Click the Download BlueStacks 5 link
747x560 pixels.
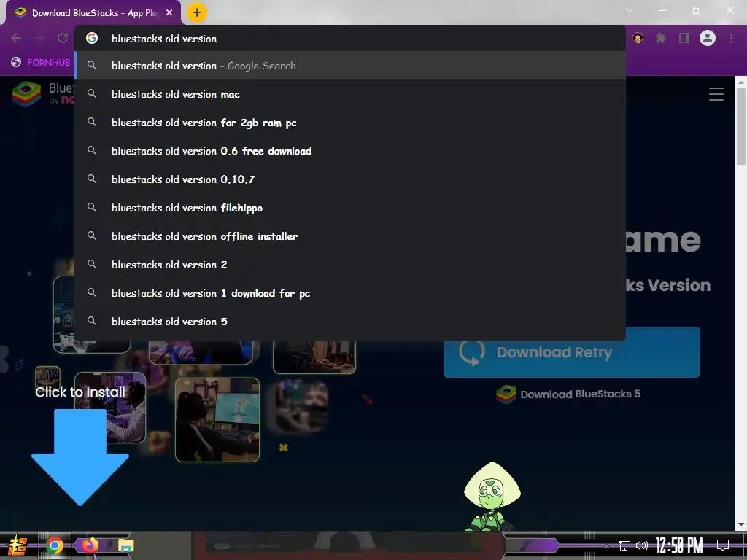(x=580, y=394)
